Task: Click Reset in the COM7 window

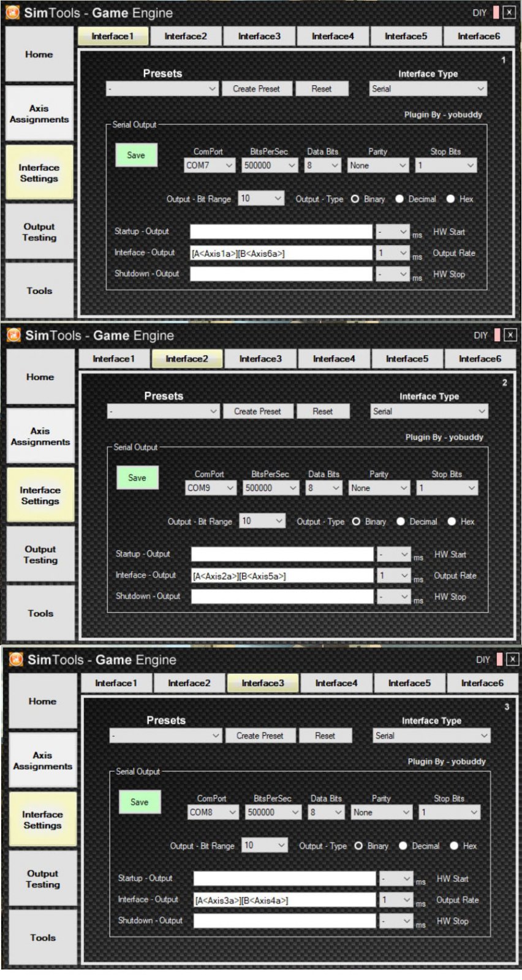Action: click(x=322, y=89)
